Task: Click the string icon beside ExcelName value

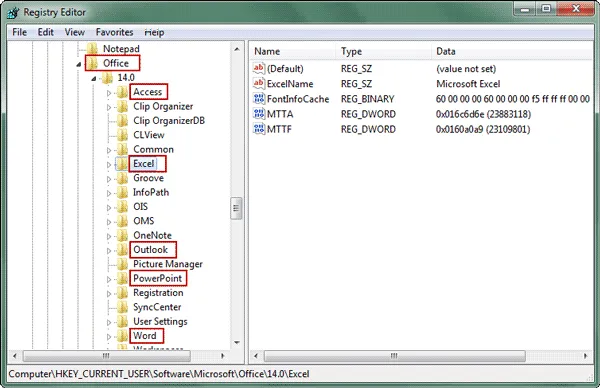Action: pyautogui.click(x=259, y=83)
